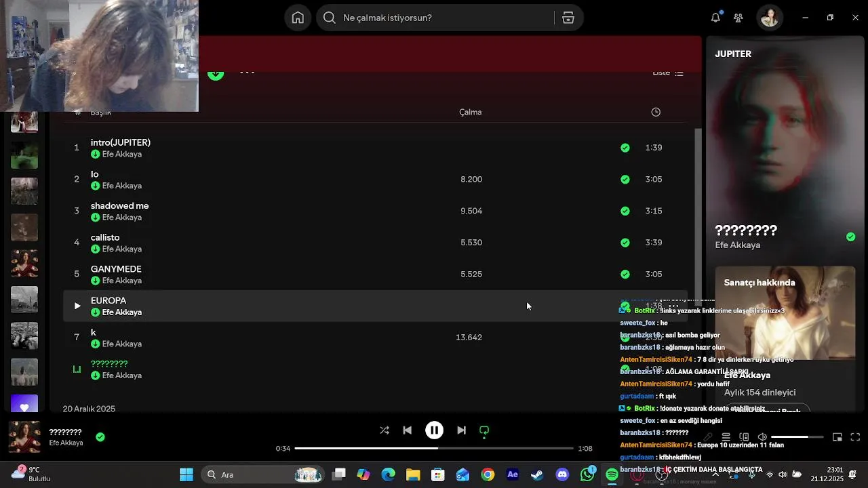Click the now-playing album cover thumbnail

coord(24,437)
